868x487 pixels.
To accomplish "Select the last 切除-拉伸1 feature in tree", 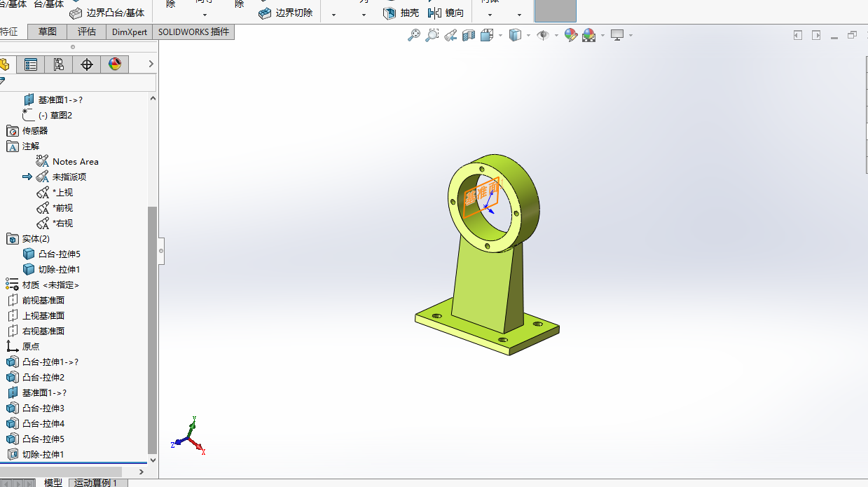I will [x=43, y=455].
